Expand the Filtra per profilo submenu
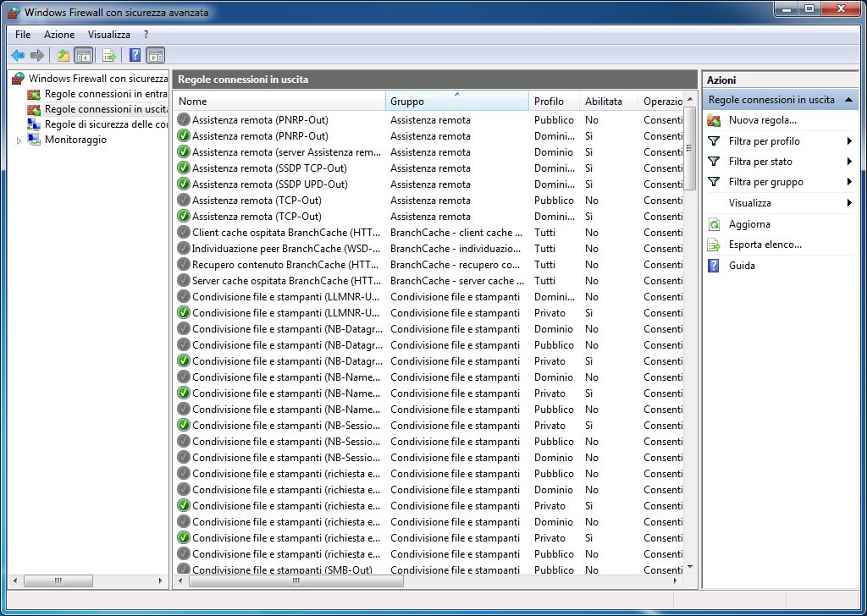 pyautogui.click(x=765, y=141)
